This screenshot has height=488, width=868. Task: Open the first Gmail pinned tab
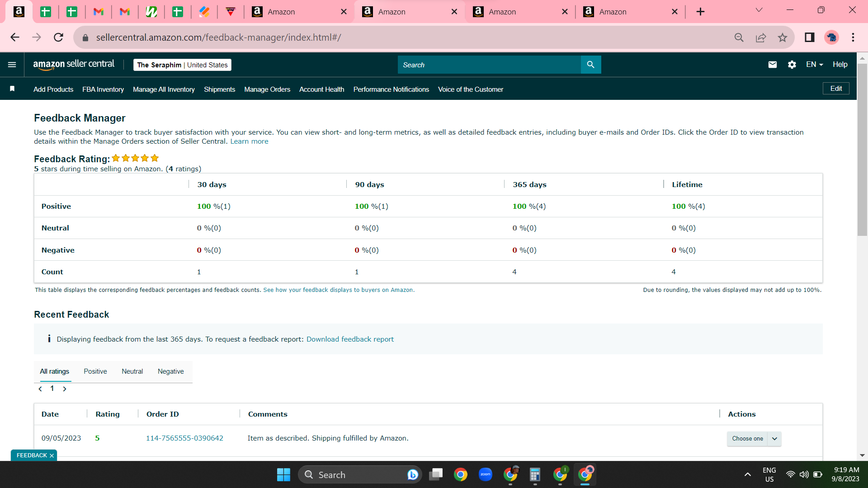click(98, 12)
